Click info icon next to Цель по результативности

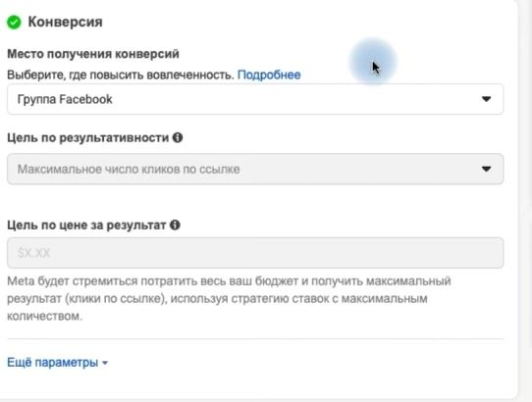tap(178, 137)
